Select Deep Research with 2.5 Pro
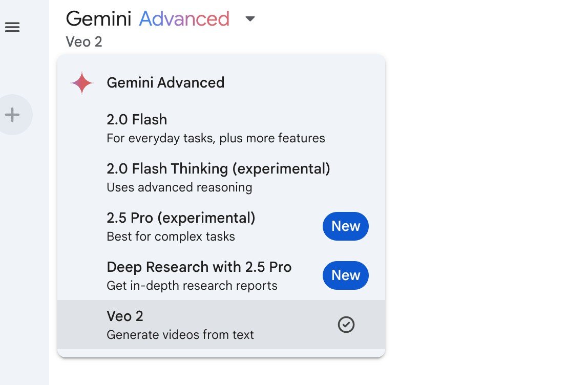 click(x=221, y=276)
